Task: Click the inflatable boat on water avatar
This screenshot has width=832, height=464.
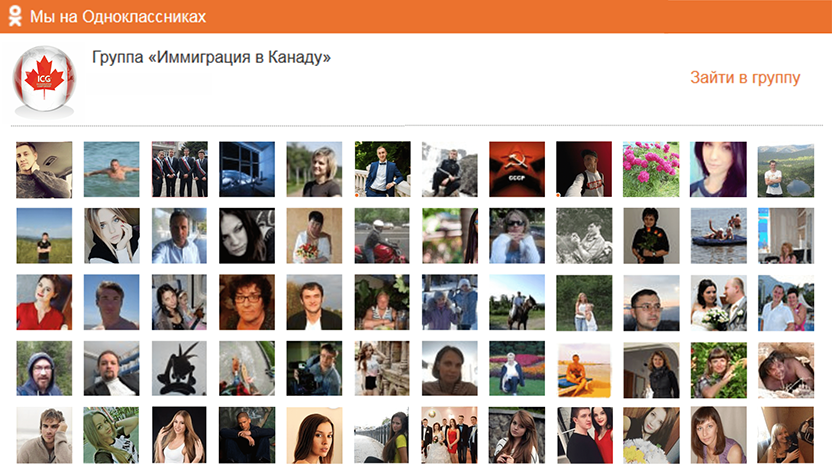Action: click(x=718, y=236)
